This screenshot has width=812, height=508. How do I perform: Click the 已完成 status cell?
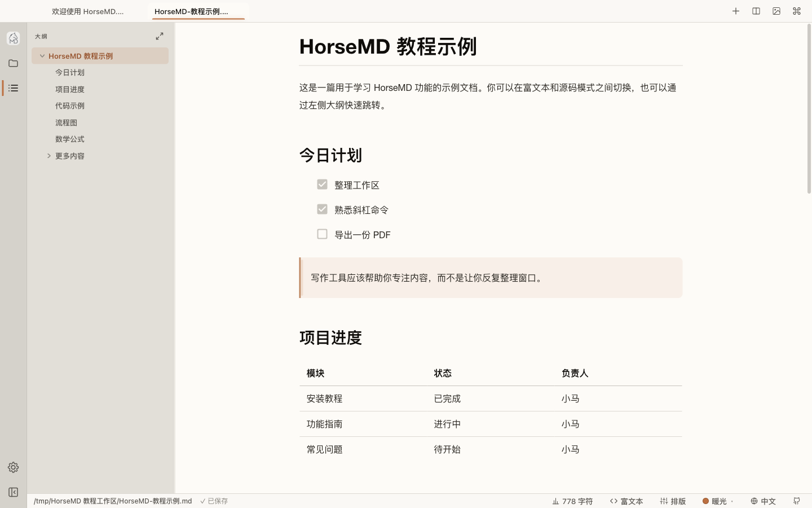click(x=491, y=398)
